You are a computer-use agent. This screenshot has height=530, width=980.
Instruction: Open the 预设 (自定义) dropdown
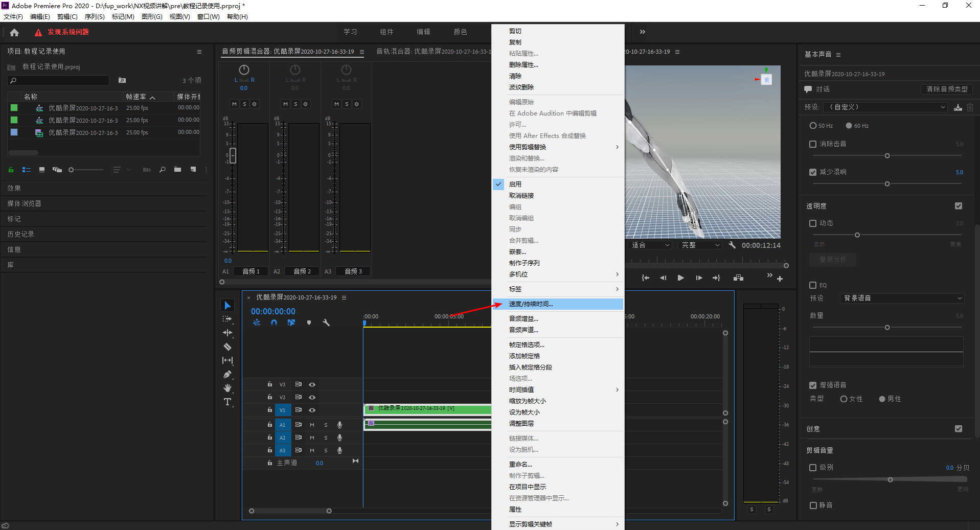click(886, 107)
